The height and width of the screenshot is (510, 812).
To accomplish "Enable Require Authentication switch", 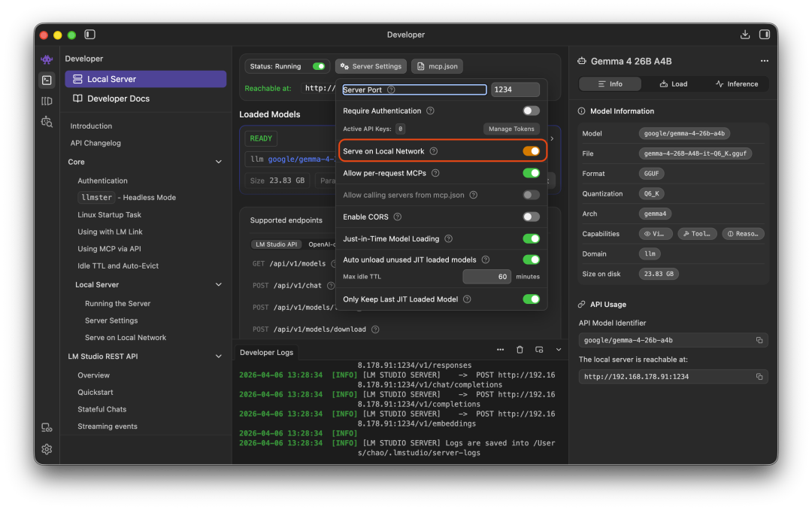I will pos(531,111).
